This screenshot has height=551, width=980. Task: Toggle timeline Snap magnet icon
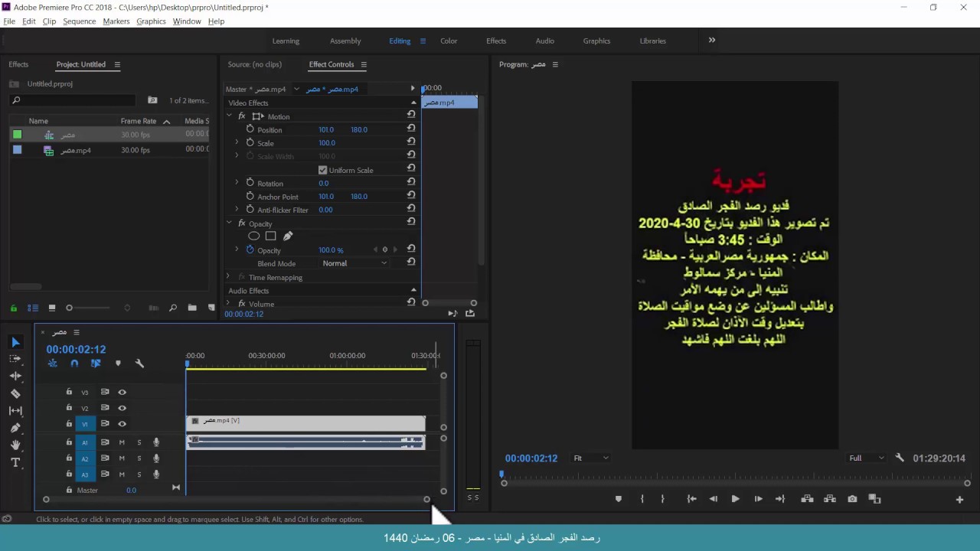[x=74, y=364]
